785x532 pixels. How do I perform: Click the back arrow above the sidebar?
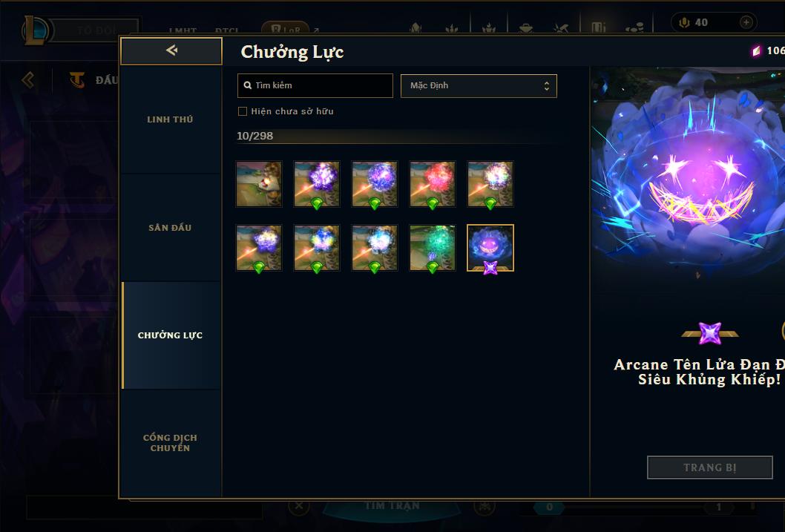coord(171,50)
